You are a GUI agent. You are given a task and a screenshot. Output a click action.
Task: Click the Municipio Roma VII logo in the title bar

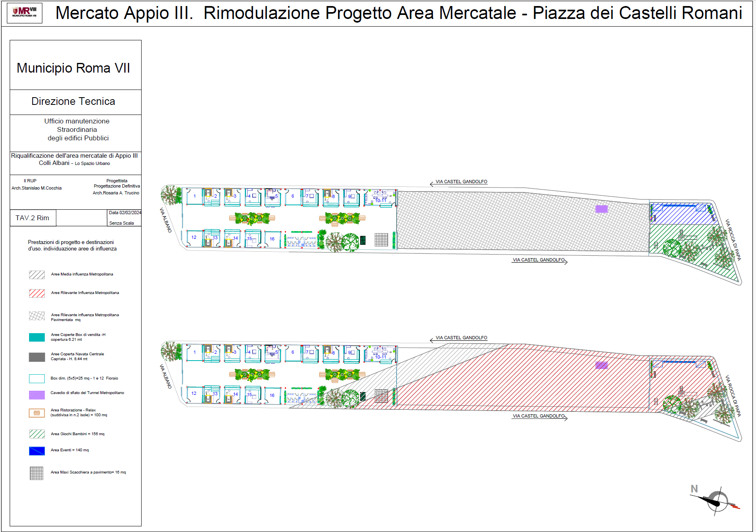(25, 13)
